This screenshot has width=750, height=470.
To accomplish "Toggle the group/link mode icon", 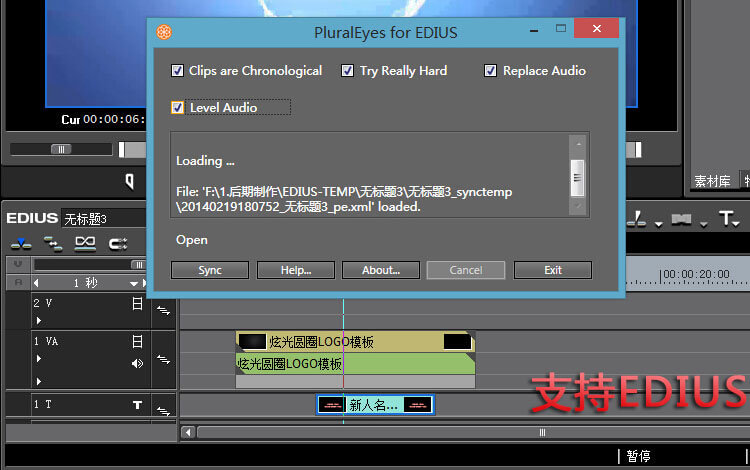I will click(118, 244).
